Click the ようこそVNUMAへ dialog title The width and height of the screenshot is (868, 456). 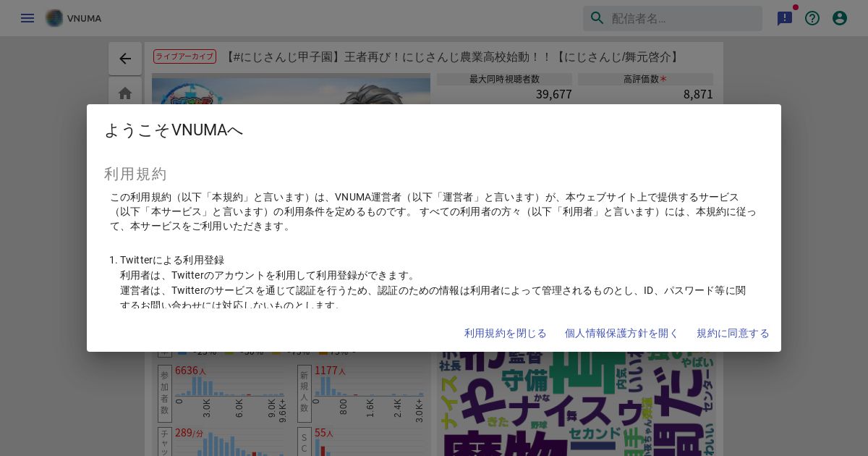point(174,130)
